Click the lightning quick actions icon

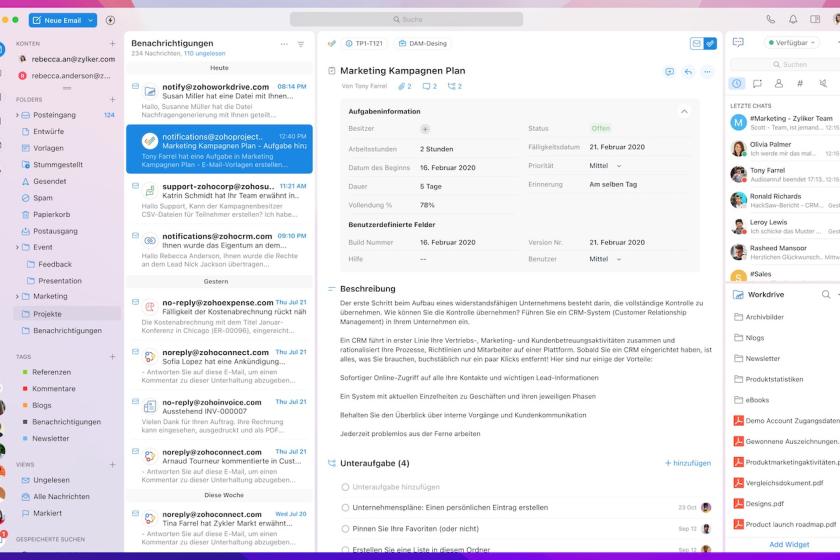[x=110, y=20]
